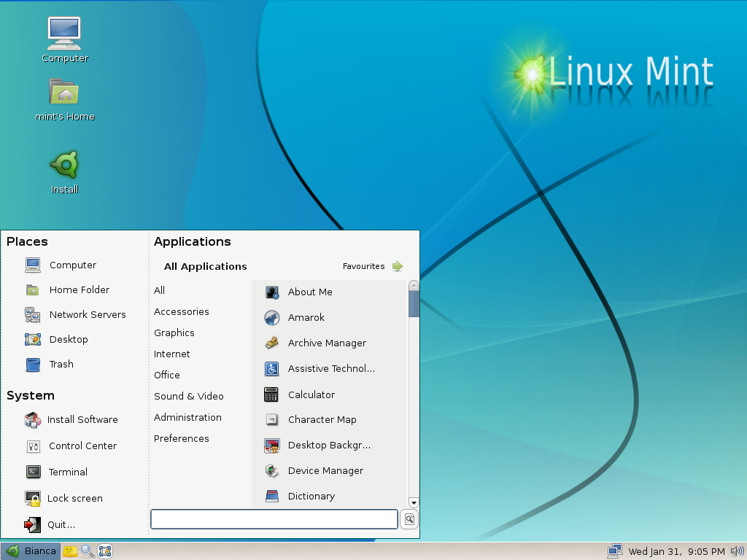Viewport: 747px width, 560px height.
Task: Open the Desktop entry under Places
Action: click(56, 339)
